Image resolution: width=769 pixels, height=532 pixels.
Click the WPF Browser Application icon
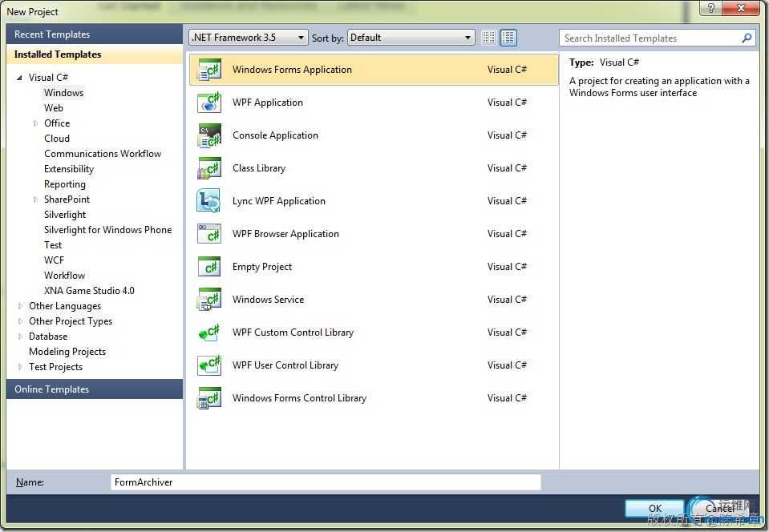point(209,234)
